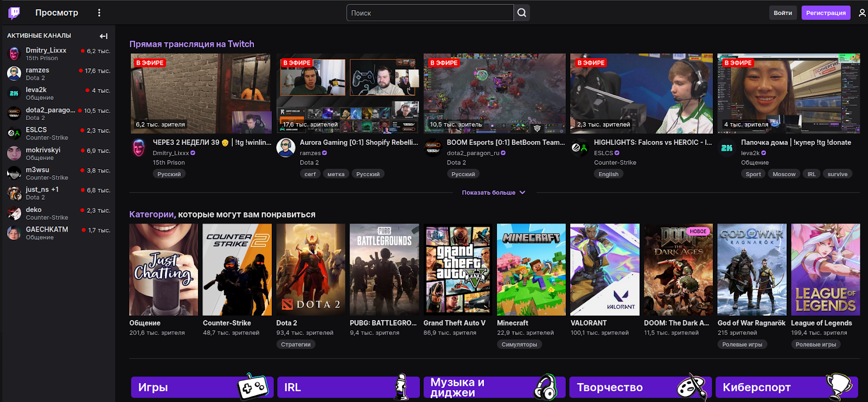Open stream title ЧЕРЕЗ 2 НЕДЕЛИ 39

pos(212,142)
